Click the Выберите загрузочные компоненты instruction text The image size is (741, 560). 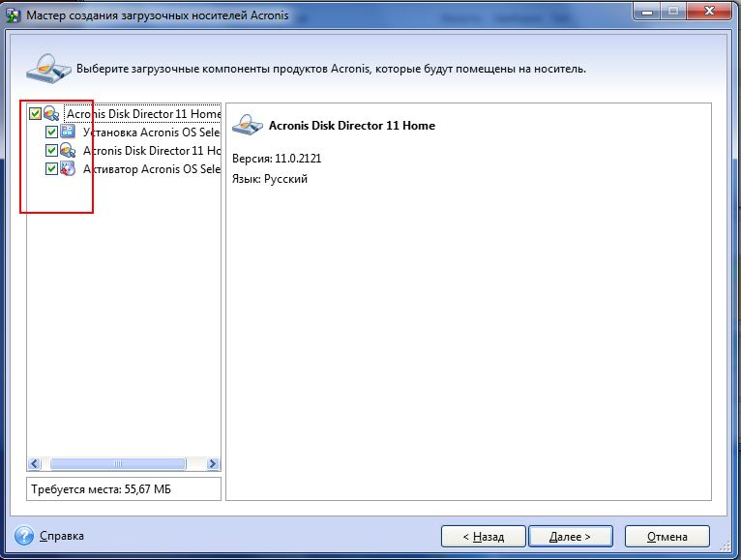tap(331, 69)
